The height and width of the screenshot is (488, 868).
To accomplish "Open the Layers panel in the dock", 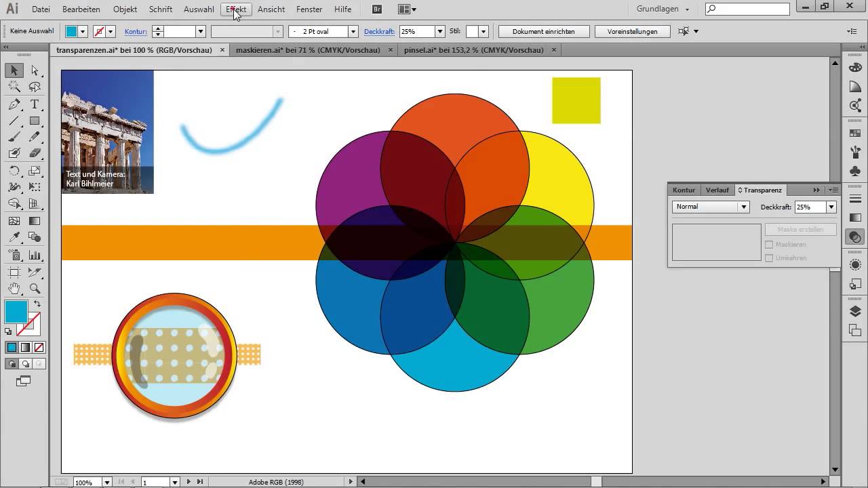I will 855,311.
